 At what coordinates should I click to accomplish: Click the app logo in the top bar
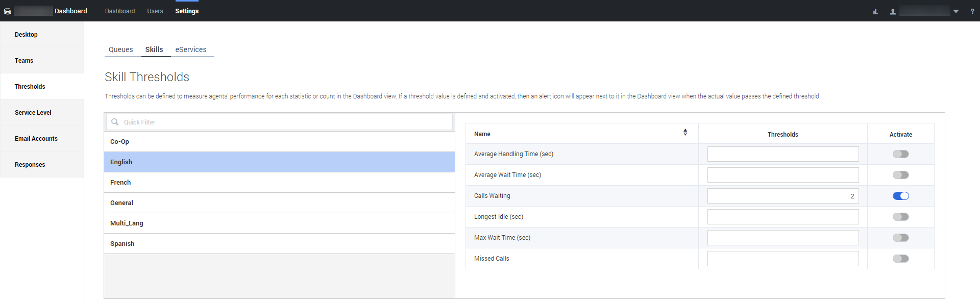(x=8, y=11)
